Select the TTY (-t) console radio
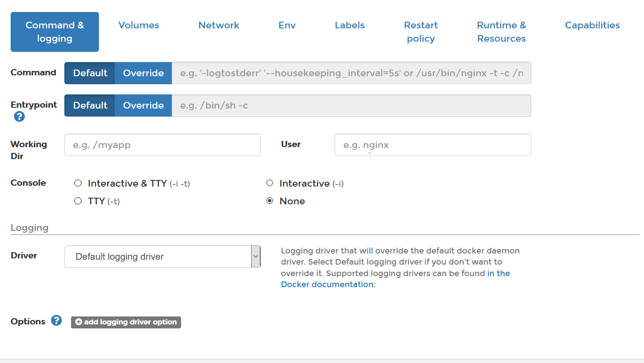 click(78, 201)
